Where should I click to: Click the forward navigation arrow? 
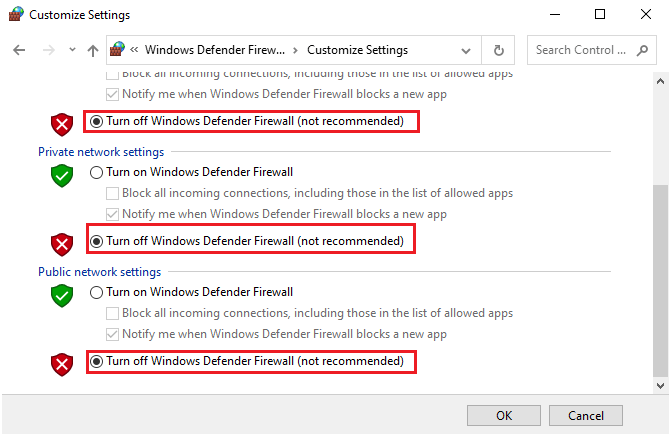tap(49, 50)
